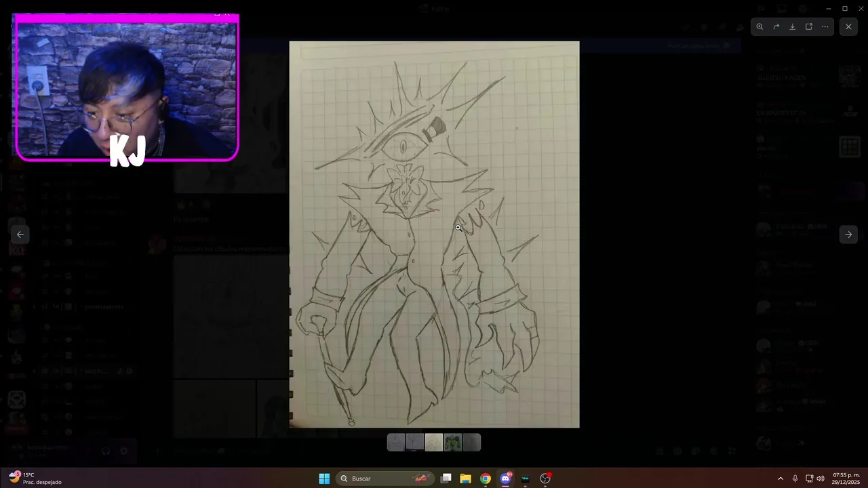Open the Windows Start menu
Screen dimensions: 868x488
tap(324, 479)
